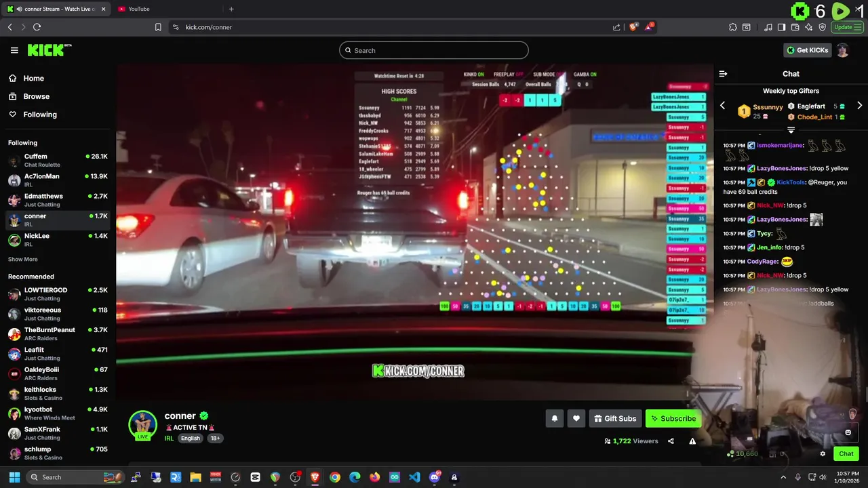868x488 pixels.
Task: Open the emoji picker in chat
Action: [848, 432]
